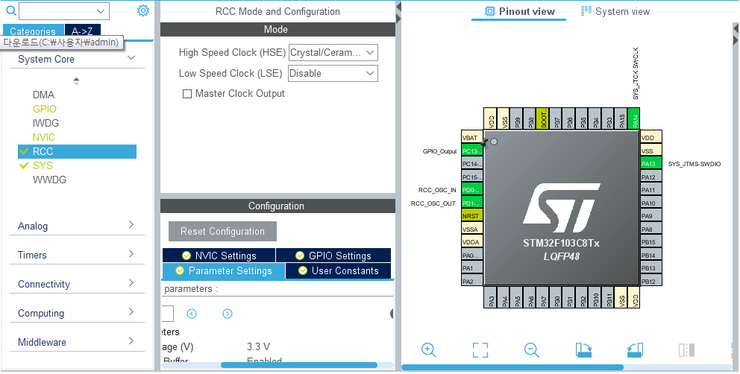Click the BOOT0 pin on chip
Image resolution: width=740 pixels, height=374 pixels.
[543, 119]
